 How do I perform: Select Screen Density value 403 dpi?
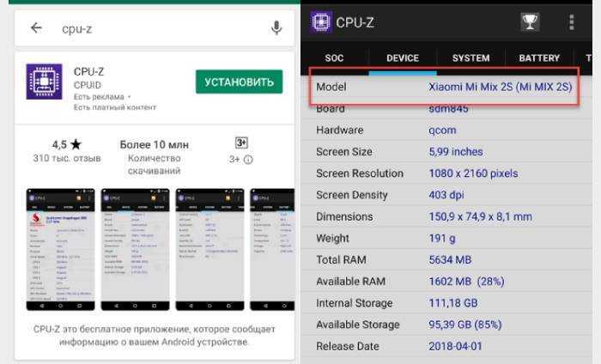coord(446,195)
